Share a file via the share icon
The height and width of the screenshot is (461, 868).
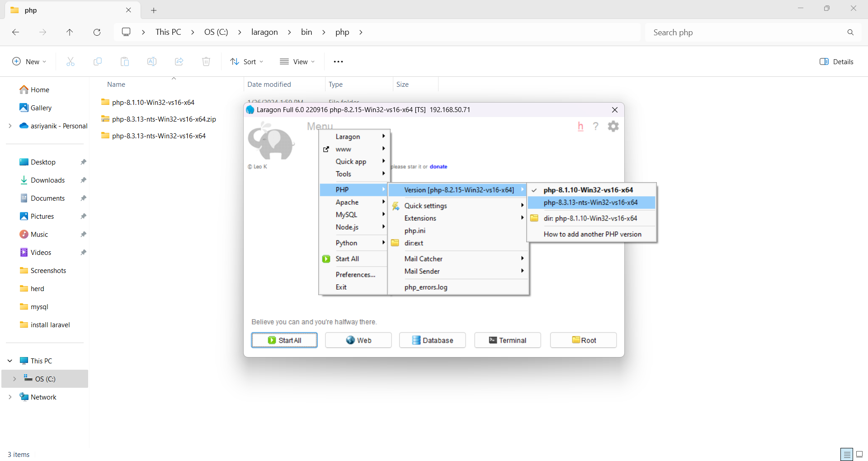pyautogui.click(x=179, y=61)
